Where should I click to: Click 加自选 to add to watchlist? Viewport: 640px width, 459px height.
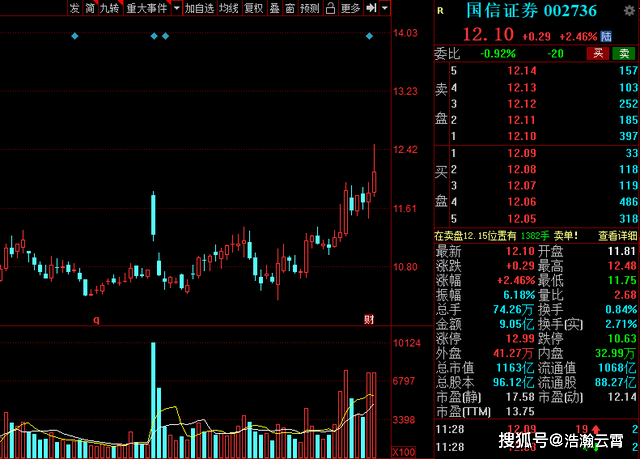click(x=199, y=8)
